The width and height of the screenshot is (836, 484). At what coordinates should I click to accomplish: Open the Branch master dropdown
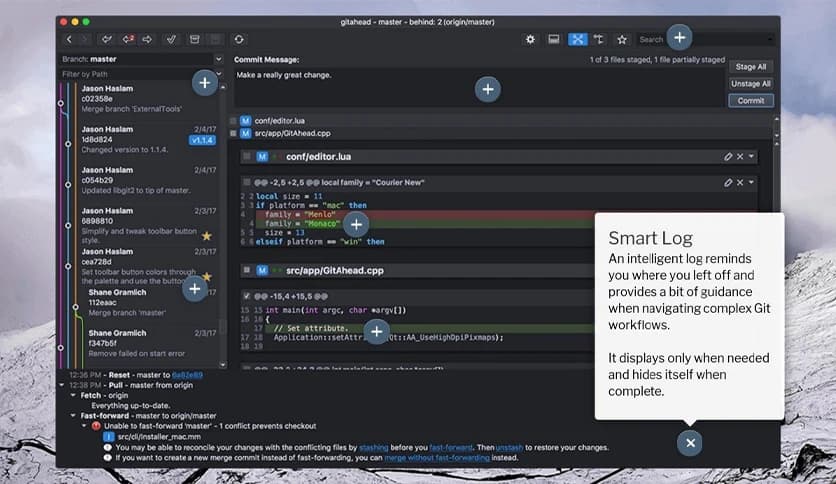(218, 59)
